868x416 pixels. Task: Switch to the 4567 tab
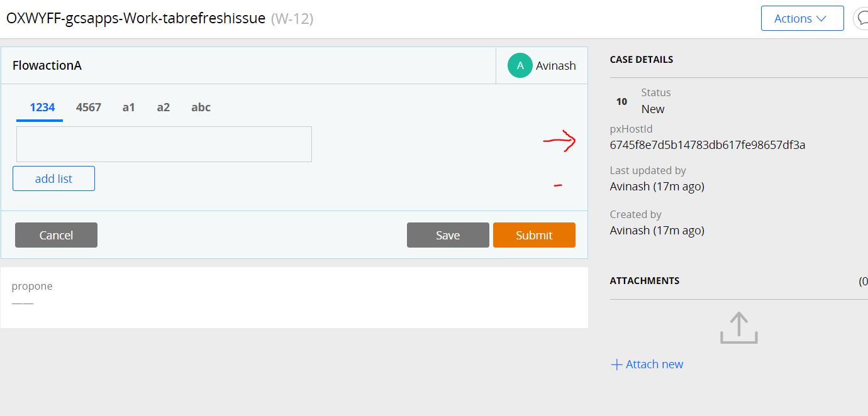pyautogui.click(x=89, y=107)
